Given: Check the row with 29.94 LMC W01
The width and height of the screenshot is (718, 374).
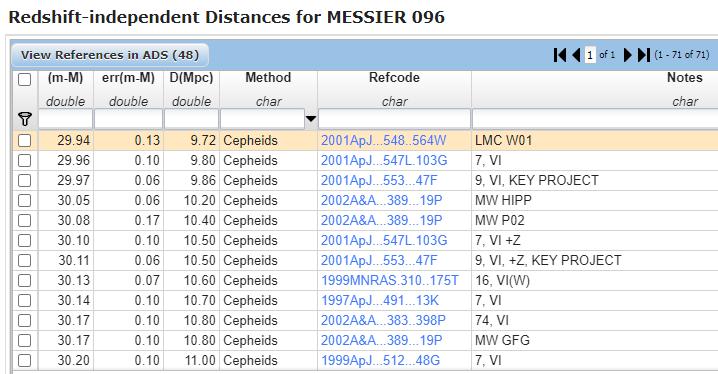Looking at the screenshot, I should 24,141.
